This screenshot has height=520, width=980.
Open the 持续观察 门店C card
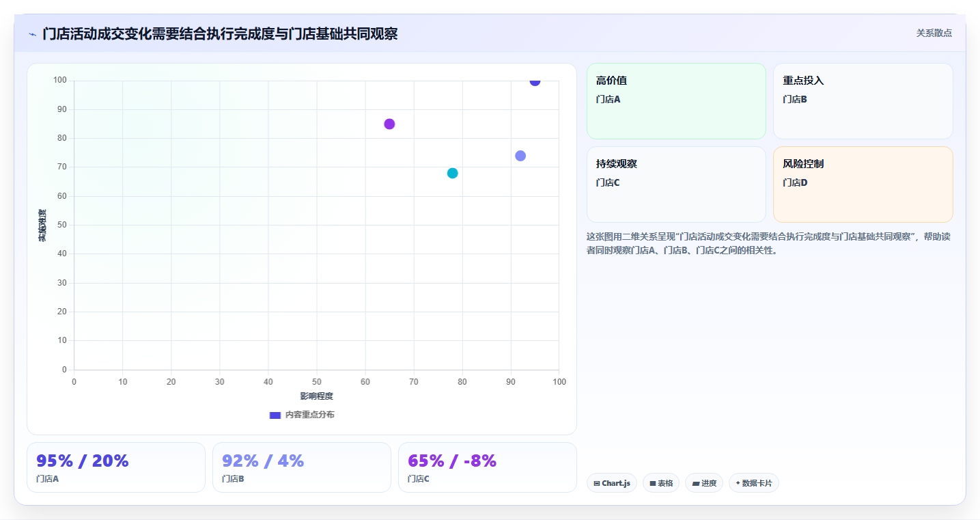click(676, 184)
